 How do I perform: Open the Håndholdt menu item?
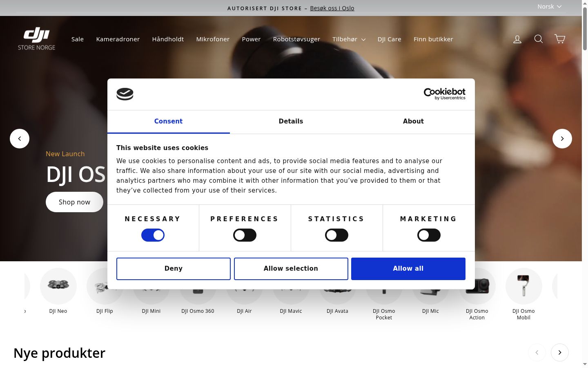(x=168, y=39)
